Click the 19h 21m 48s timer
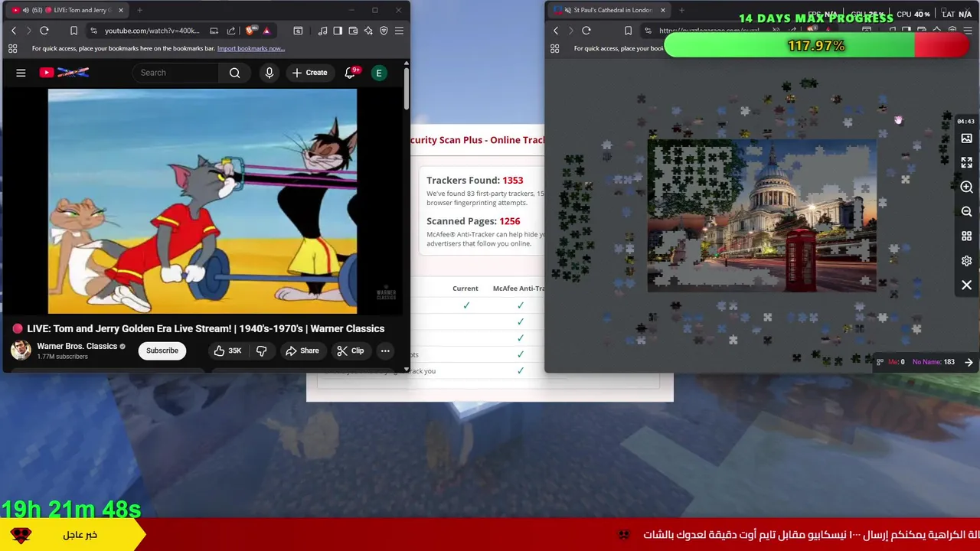980x551 pixels. (70, 509)
